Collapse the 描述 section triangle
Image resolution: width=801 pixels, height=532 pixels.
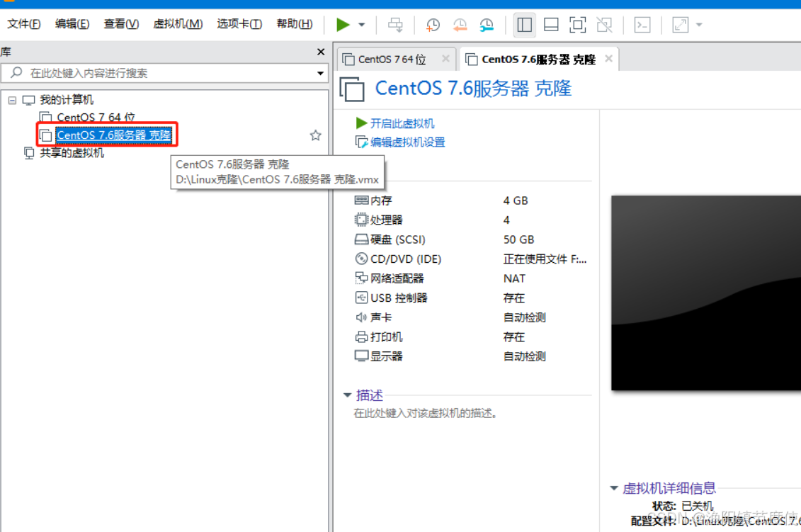(x=347, y=395)
